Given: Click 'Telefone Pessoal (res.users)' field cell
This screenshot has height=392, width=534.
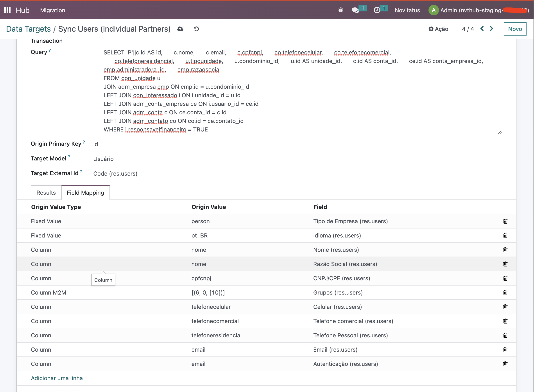Looking at the screenshot, I should (350, 335).
